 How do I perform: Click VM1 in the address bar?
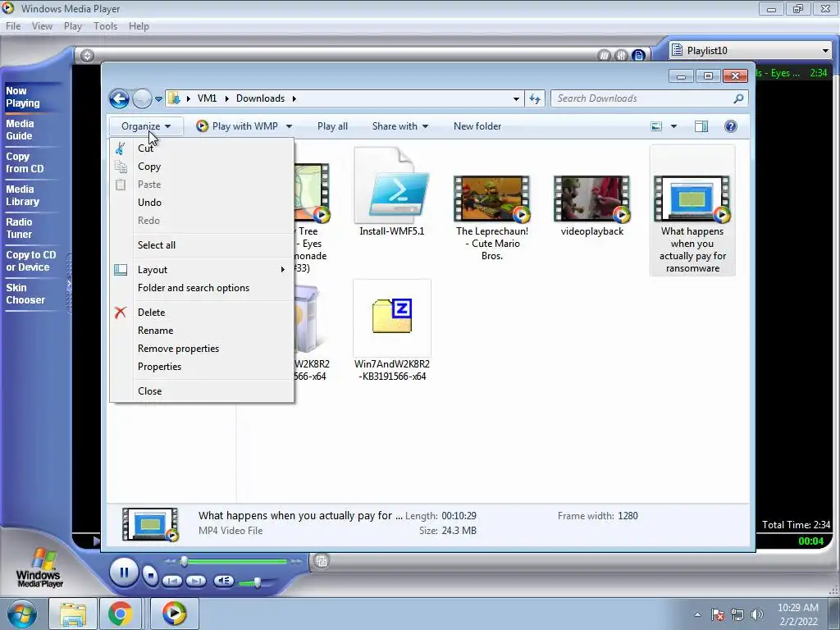207,98
